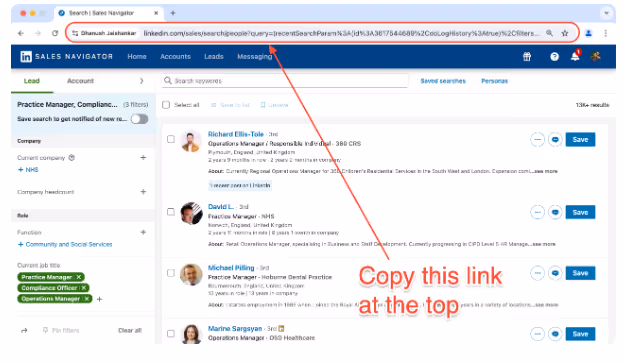Viewport: 623px width, 363px height.
Task: Remove the Compliance Officer job title filter
Action: click(x=84, y=288)
